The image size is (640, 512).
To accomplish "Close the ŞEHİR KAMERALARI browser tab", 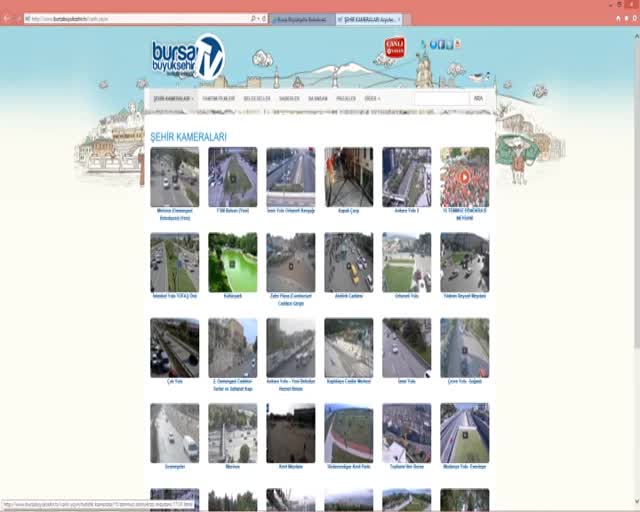I will pyautogui.click(x=399, y=19).
